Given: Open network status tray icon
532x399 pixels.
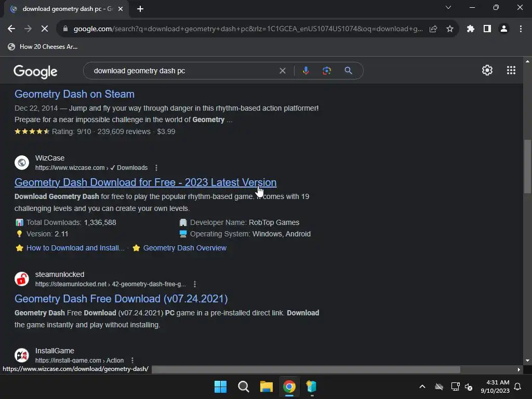Looking at the screenshot, I should click(x=455, y=387).
